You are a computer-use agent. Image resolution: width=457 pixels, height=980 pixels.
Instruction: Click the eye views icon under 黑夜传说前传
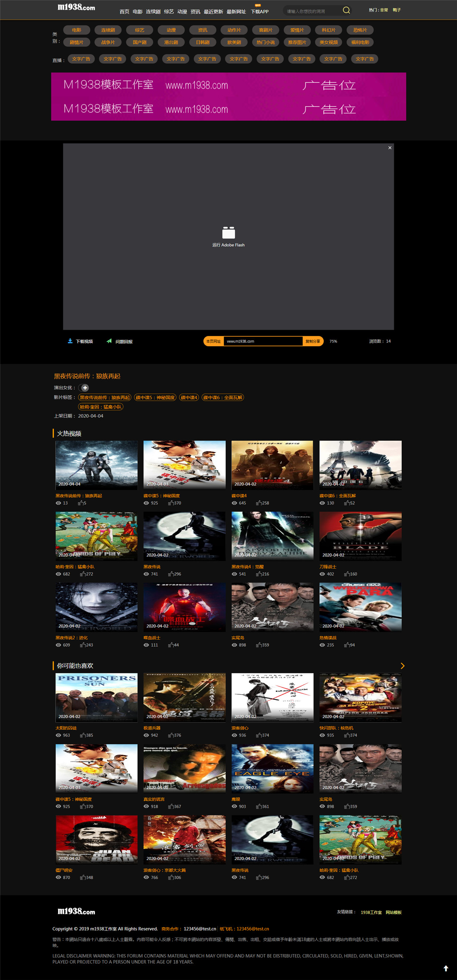pyautogui.click(x=58, y=503)
